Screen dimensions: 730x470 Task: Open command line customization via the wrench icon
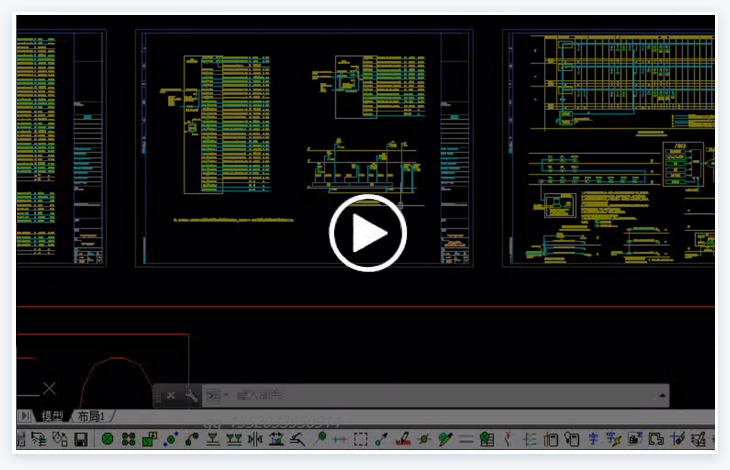tap(190, 395)
